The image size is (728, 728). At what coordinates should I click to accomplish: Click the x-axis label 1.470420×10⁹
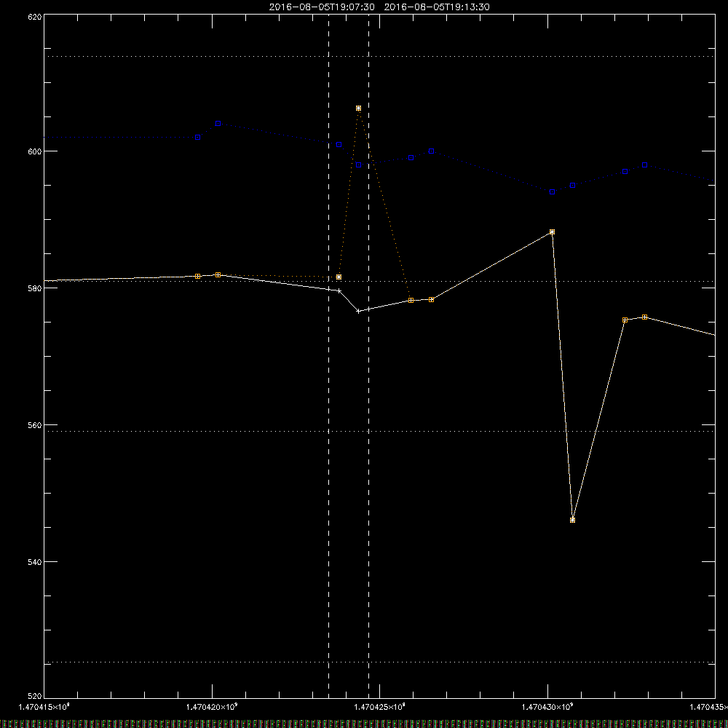click(212, 707)
